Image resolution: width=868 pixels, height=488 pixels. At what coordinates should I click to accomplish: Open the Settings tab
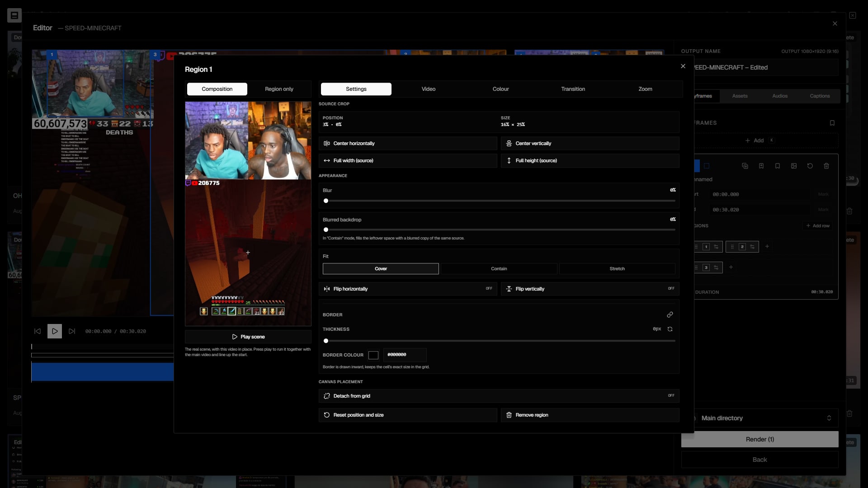pyautogui.click(x=356, y=89)
